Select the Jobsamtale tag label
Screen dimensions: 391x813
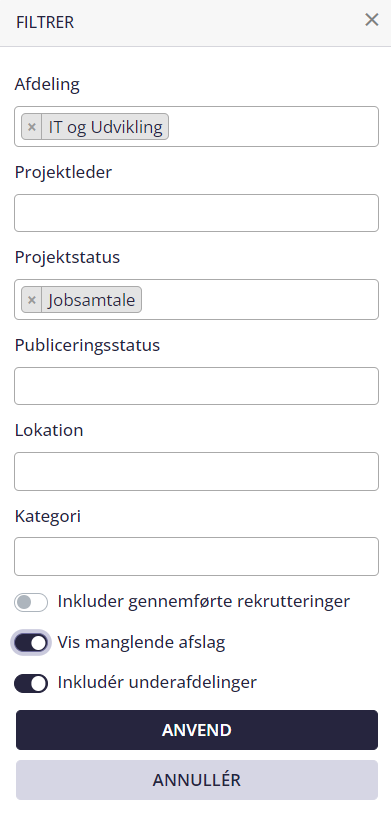point(91,300)
